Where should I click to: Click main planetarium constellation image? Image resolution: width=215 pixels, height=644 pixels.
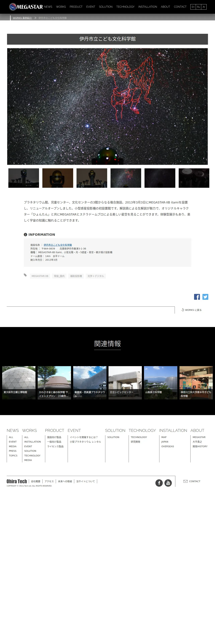tap(107, 106)
